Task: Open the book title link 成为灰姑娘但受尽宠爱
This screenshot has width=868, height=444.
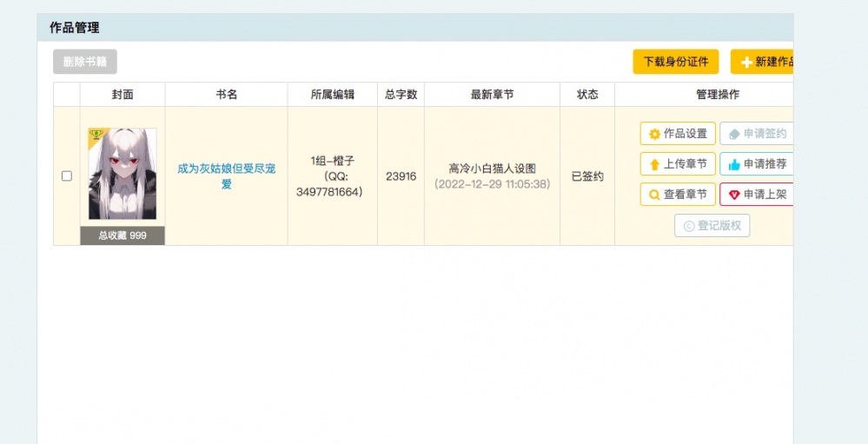Action: click(226, 176)
